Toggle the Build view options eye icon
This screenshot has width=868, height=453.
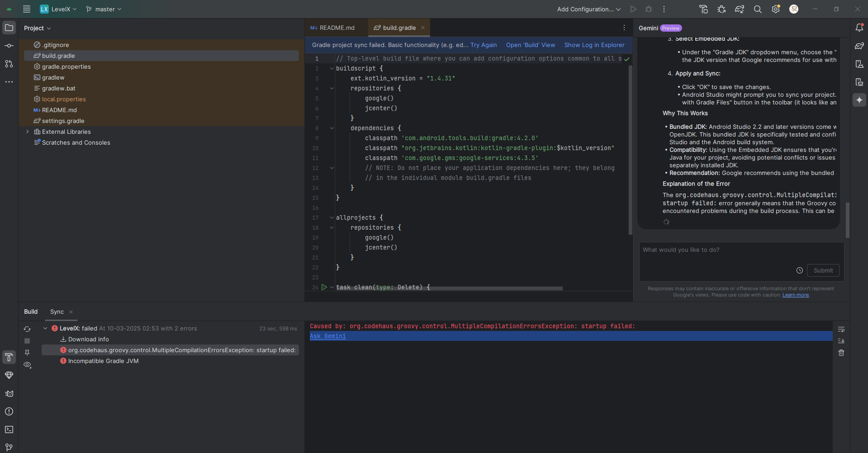click(x=27, y=364)
